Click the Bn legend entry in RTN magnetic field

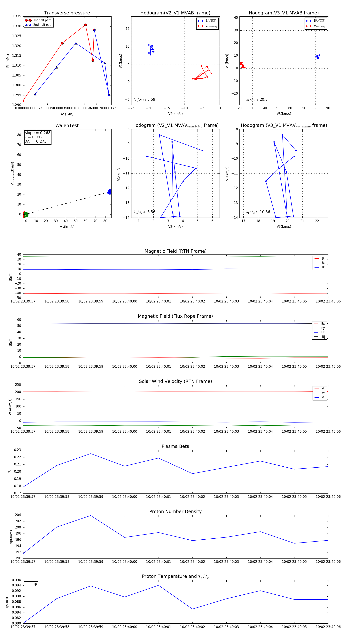pyautogui.click(x=323, y=267)
